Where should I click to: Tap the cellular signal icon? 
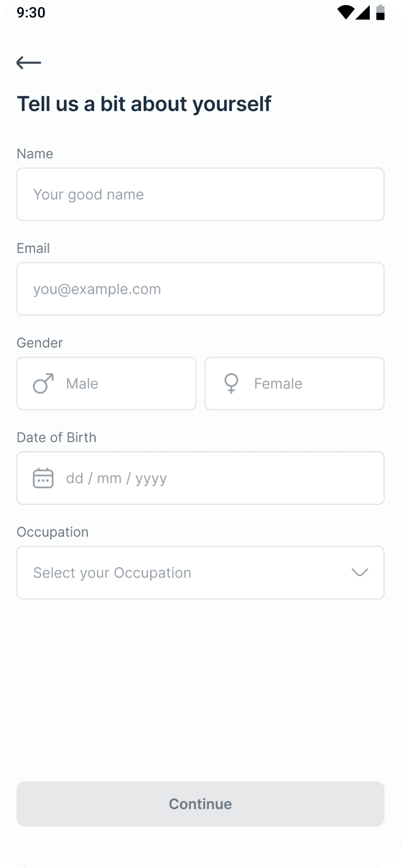click(363, 13)
